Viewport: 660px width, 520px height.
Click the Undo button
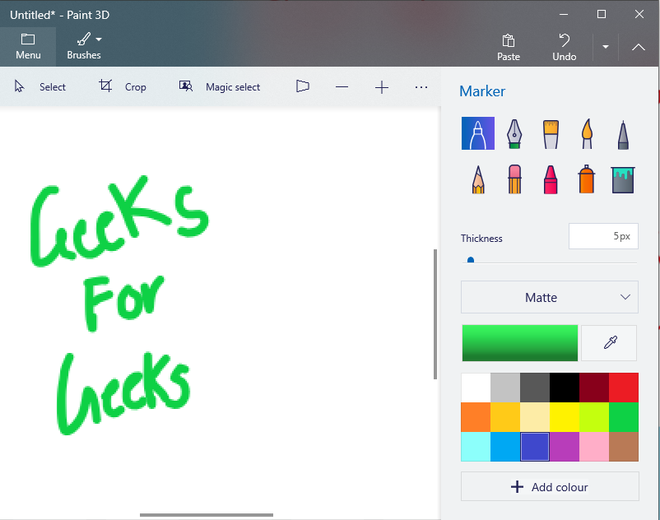564,48
